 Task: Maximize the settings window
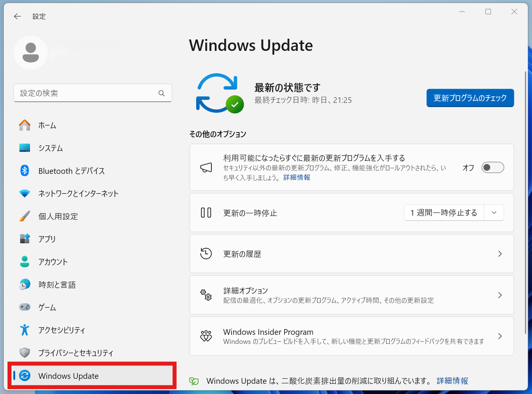[x=488, y=12]
